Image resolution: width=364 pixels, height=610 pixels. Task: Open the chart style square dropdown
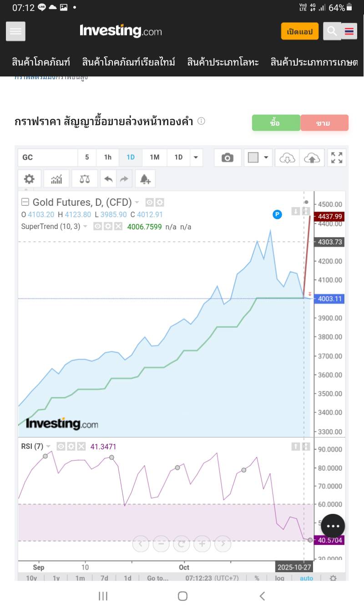tap(258, 158)
